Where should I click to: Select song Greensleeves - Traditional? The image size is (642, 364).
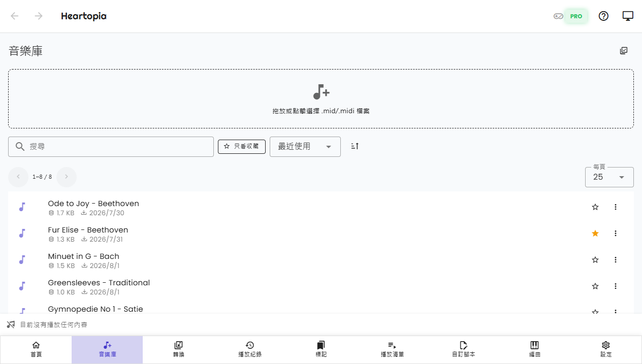[99, 282]
